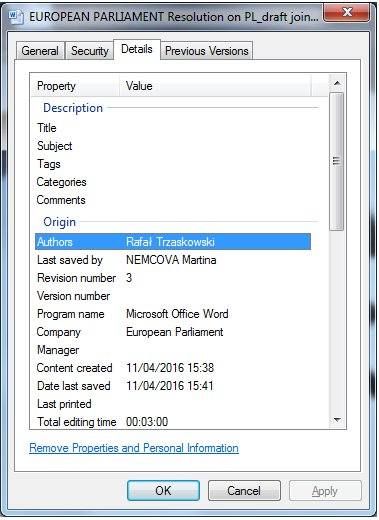Click the Cancel button
The height and width of the screenshot is (520, 379).
244,491
